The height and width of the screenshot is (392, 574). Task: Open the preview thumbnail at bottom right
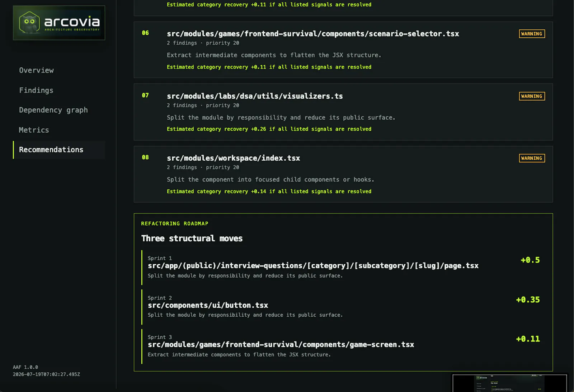coord(510,383)
